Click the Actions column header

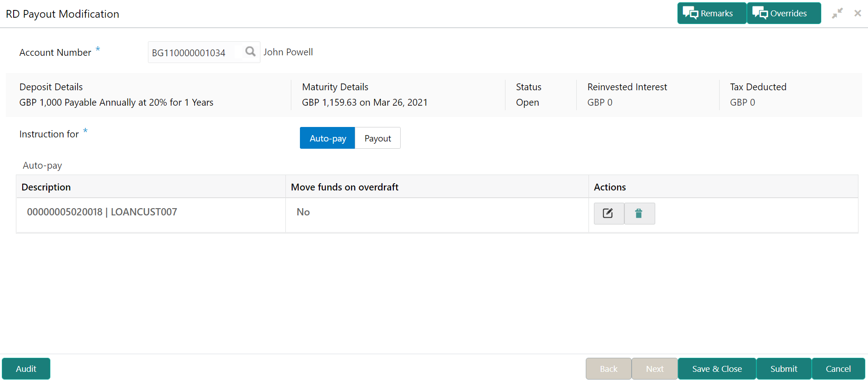click(723, 187)
